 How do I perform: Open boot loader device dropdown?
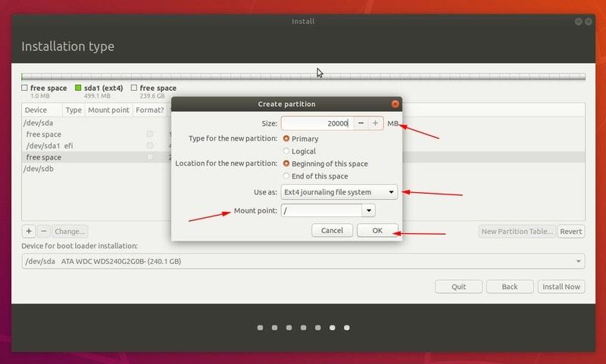(x=303, y=261)
